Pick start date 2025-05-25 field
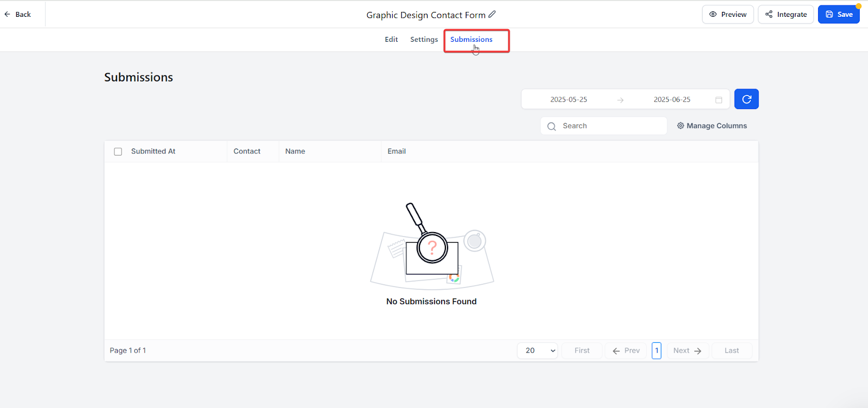 (569, 100)
